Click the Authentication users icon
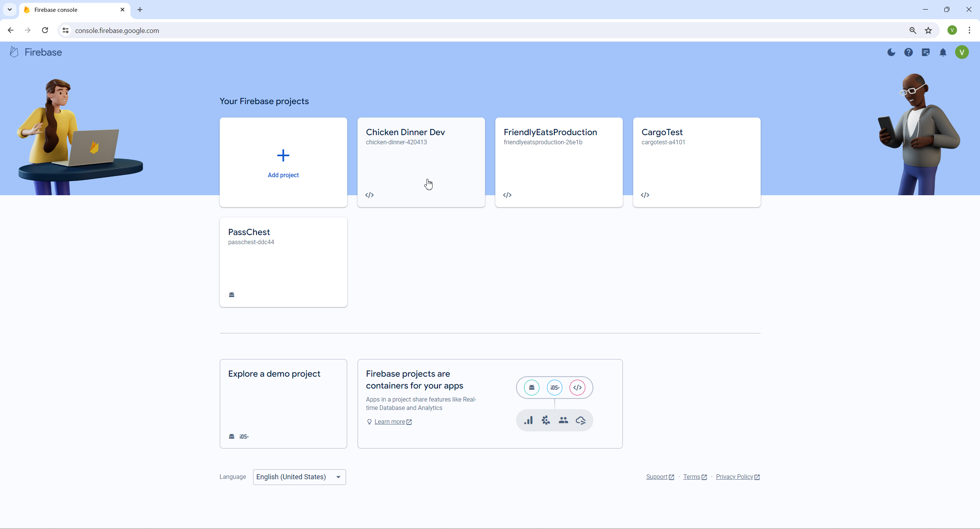The image size is (980, 529). 563,420
